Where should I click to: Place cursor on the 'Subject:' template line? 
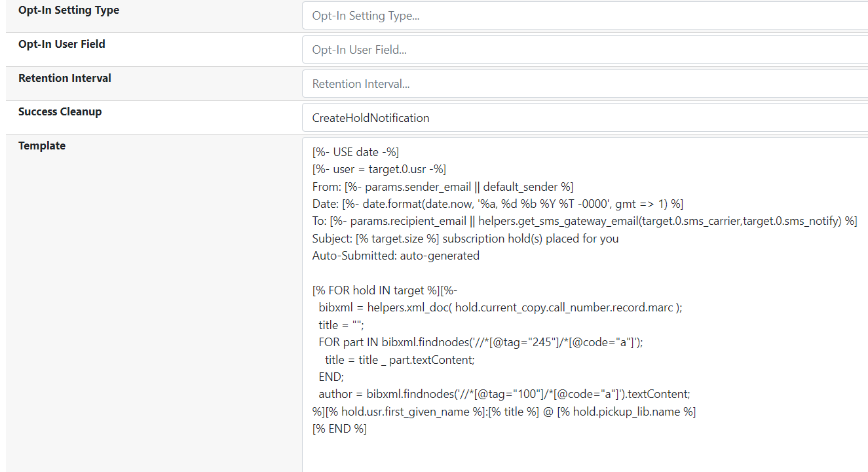click(x=465, y=239)
